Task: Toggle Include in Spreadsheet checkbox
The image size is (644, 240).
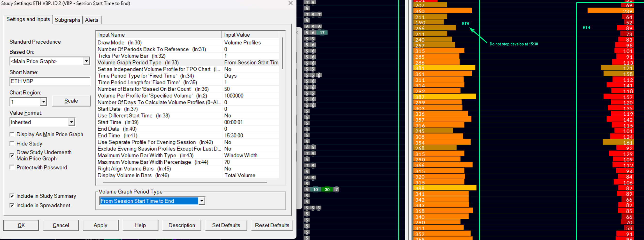Action: [x=12, y=205]
